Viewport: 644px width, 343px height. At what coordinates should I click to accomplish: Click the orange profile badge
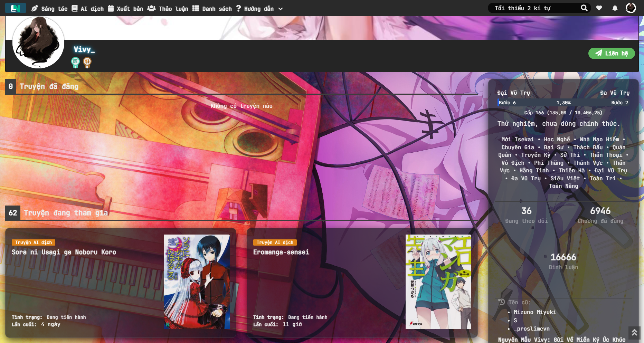[x=87, y=63]
